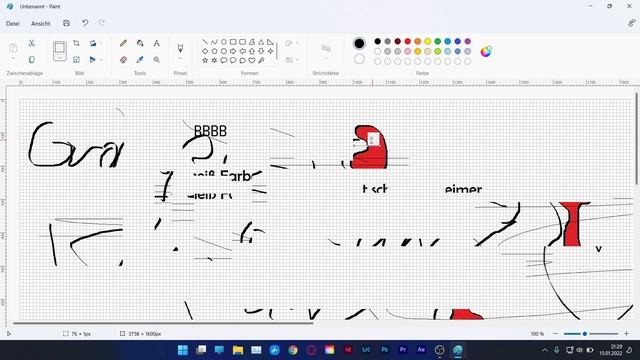
Task: Choose the dark red palette color
Action: (x=398, y=41)
